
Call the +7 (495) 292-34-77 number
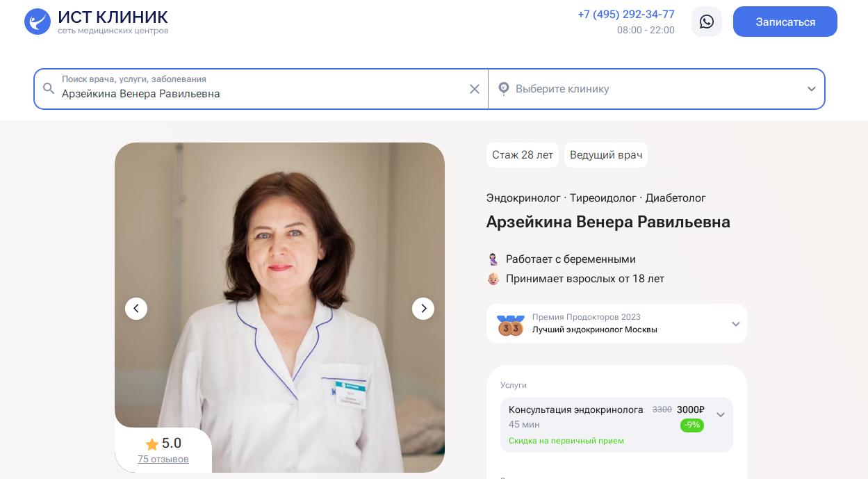pos(626,15)
